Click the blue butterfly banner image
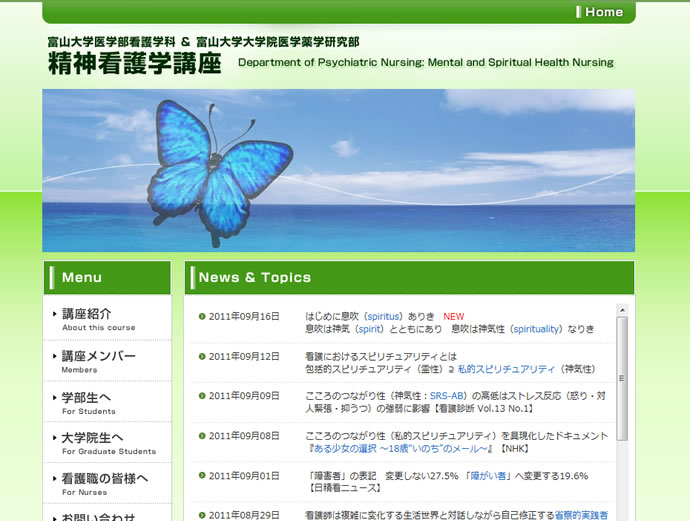Viewport: 690px width, 521px height. pyautogui.click(x=338, y=171)
